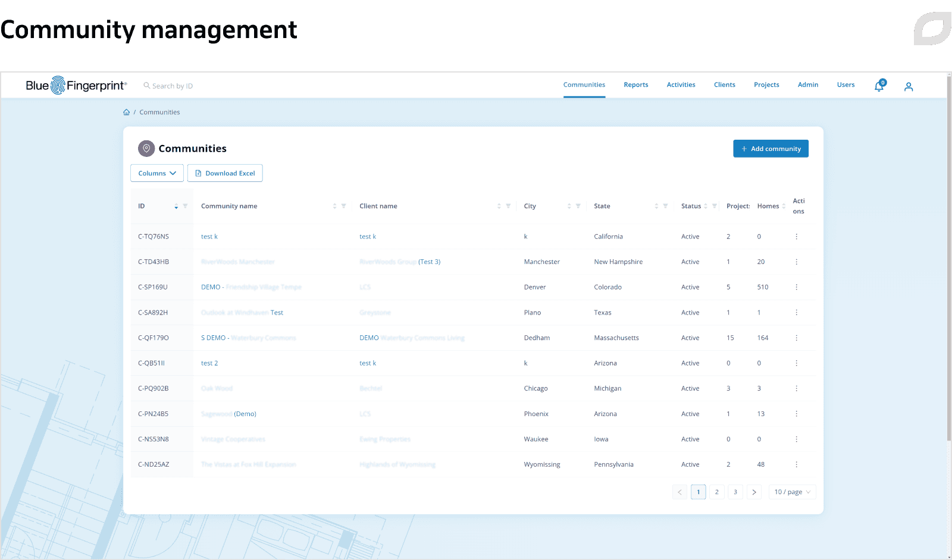Open the Users nav tab
The image size is (952, 560).
pyautogui.click(x=845, y=85)
